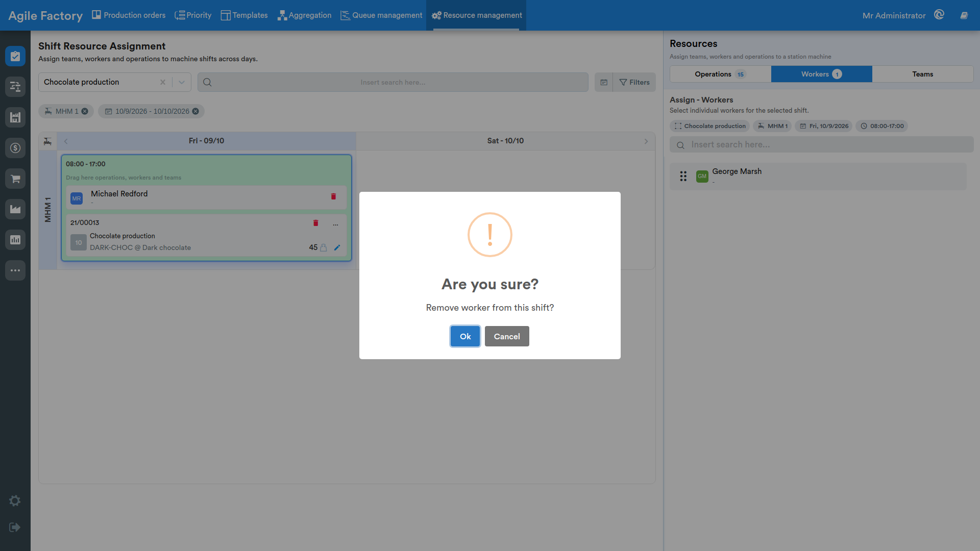This screenshot has width=980, height=551.
Task: Open more options for operation 21/00013
Action: click(335, 223)
